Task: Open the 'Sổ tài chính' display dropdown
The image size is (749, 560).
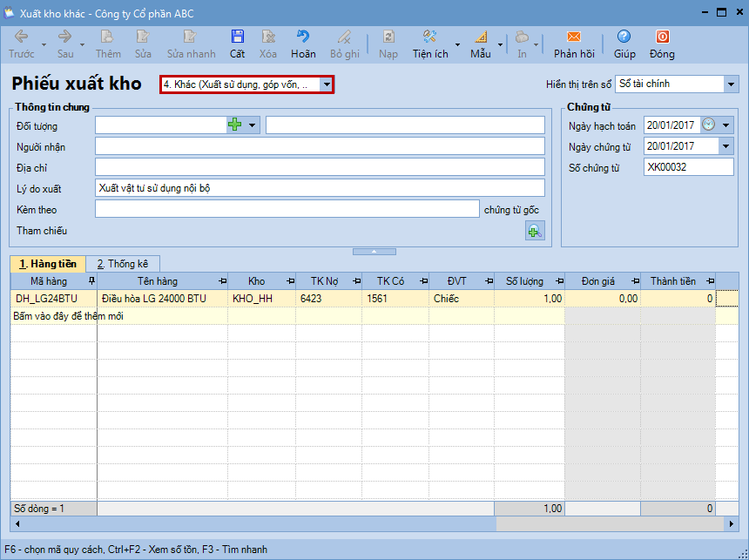Action: click(x=731, y=84)
